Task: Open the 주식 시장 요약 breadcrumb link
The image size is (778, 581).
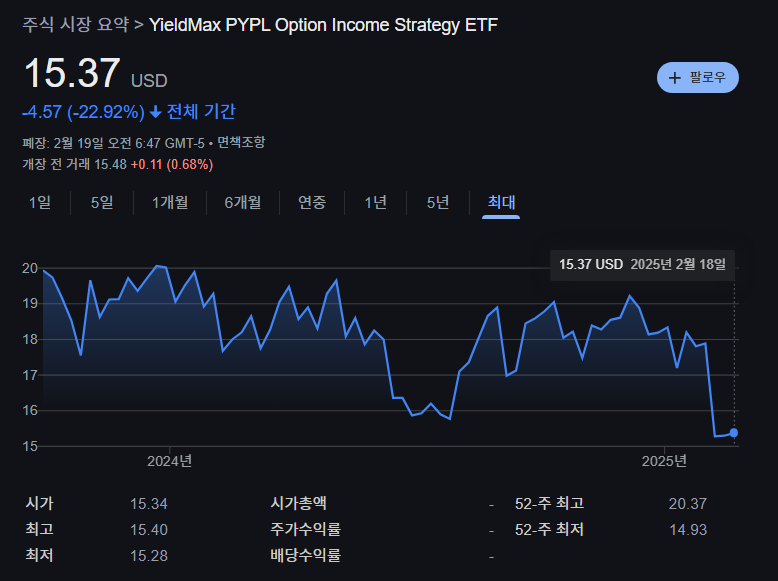Action: click(75, 24)
